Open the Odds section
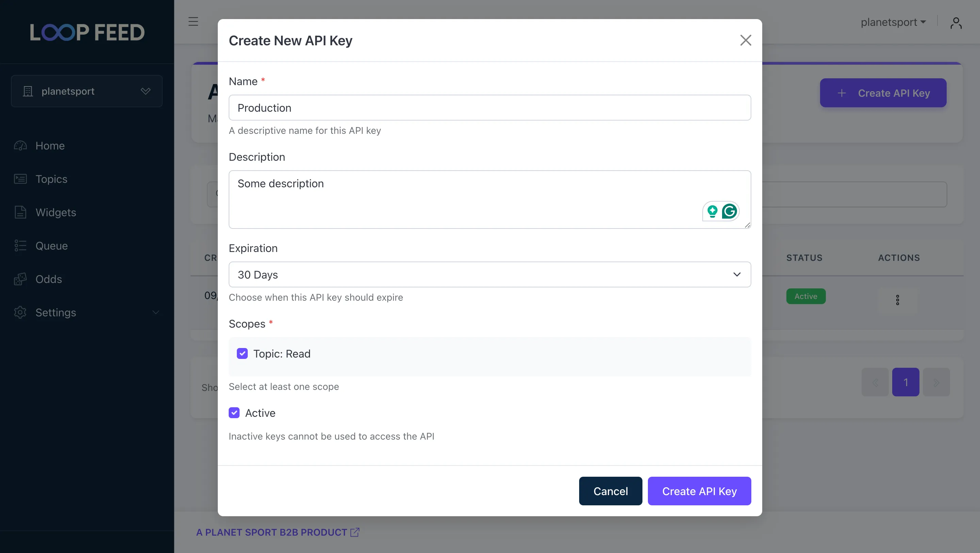The height and width of the screenshot is (553, 980). pos(49,279)
